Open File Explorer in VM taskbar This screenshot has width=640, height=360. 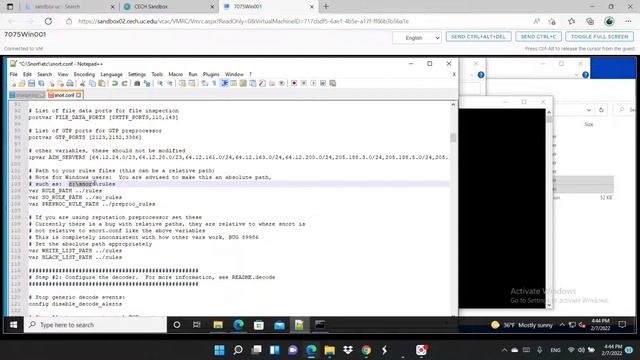click(218, 325)
